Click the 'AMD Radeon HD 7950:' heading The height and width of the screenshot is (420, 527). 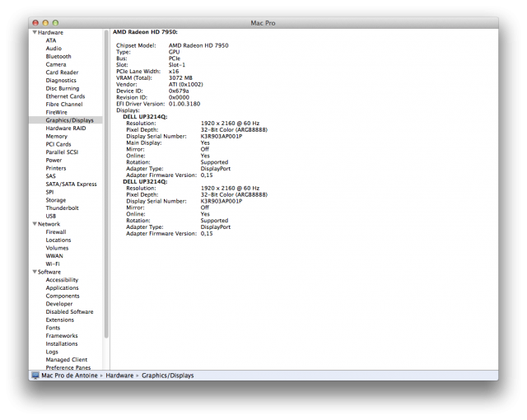(145, 32)
